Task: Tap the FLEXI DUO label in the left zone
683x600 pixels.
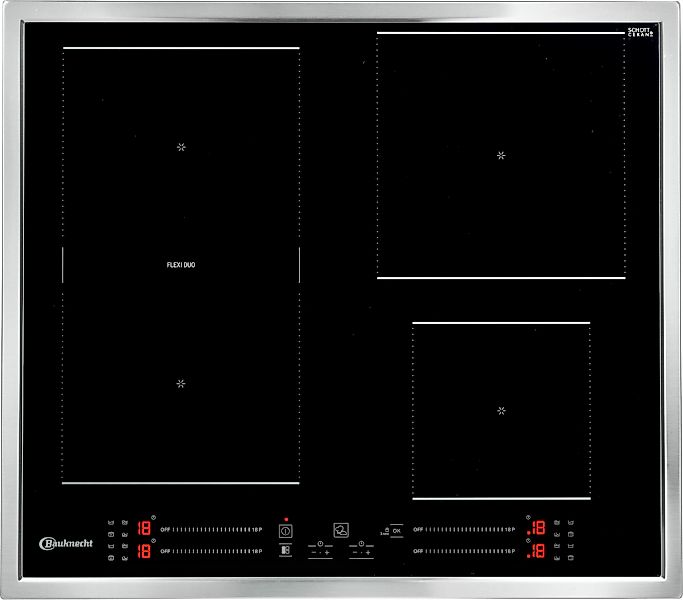Action: coord(181,265)
